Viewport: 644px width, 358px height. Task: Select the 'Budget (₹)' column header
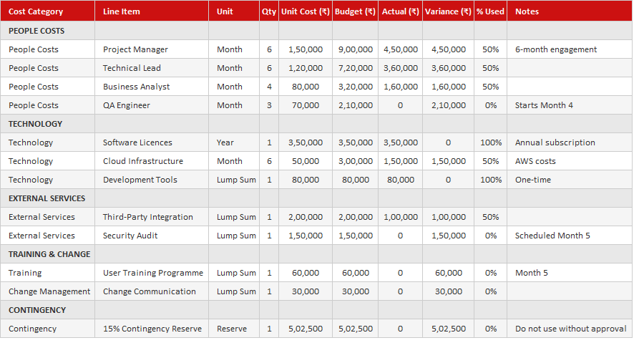pos(355,11)
